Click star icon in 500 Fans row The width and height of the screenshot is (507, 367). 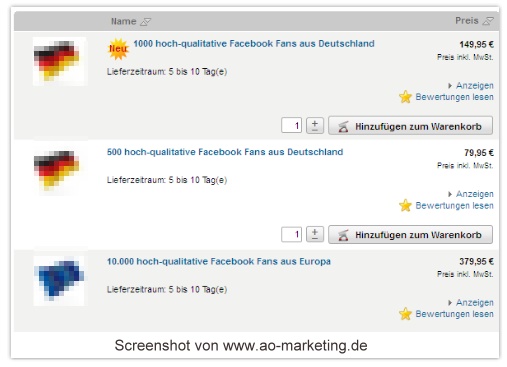[x=405, y=205]
